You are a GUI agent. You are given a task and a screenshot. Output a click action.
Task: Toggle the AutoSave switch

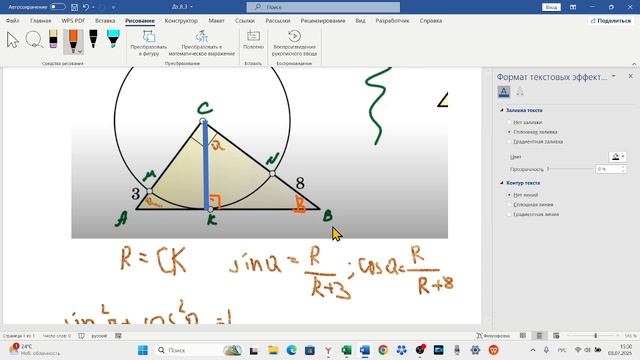[58, 7]
